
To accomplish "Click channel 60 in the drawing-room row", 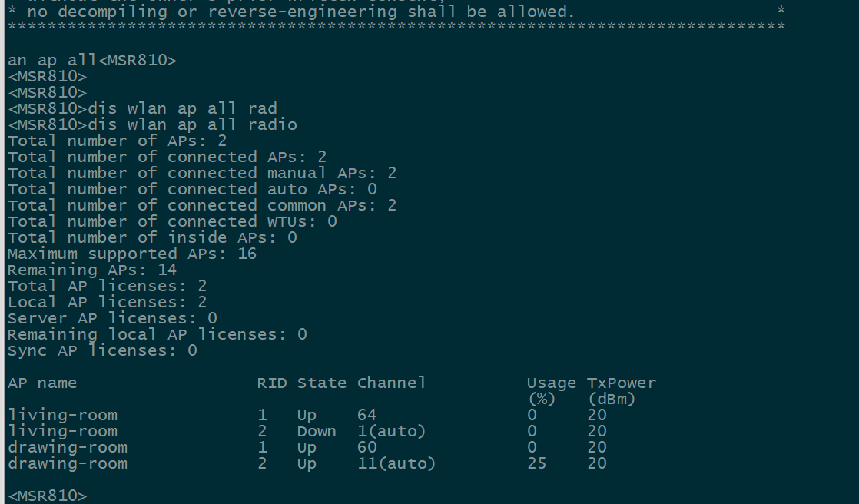I will tap(366, 447).
